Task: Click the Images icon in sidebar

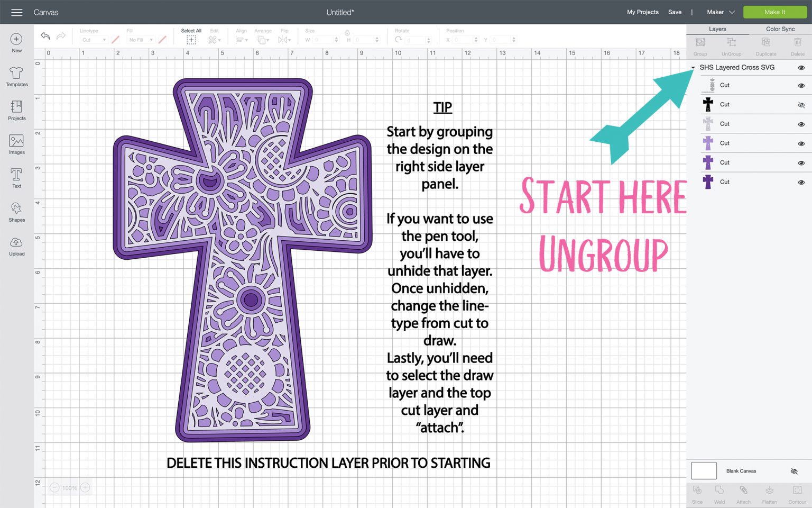Action: click(16, 144)
